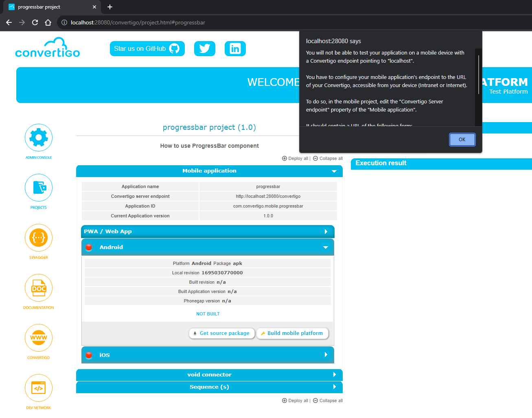
Task: Open the Convertigo WWW icon
Action: tap(39, 338)
